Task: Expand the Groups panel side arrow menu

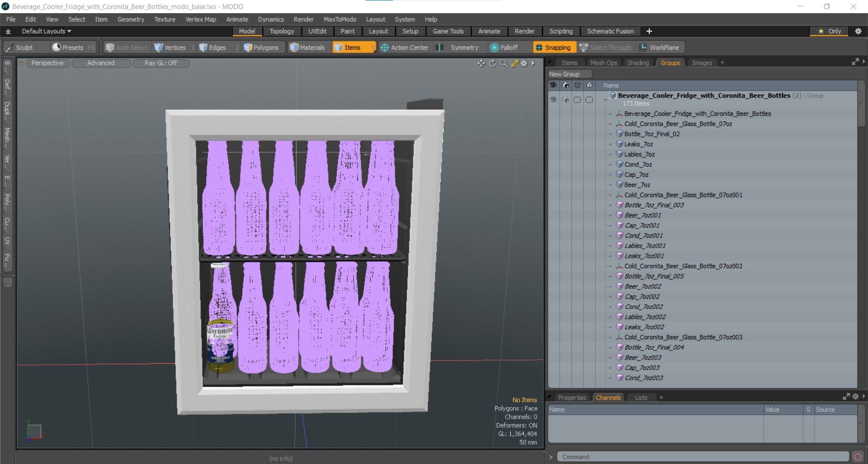Action: click(x=864, y=61)
